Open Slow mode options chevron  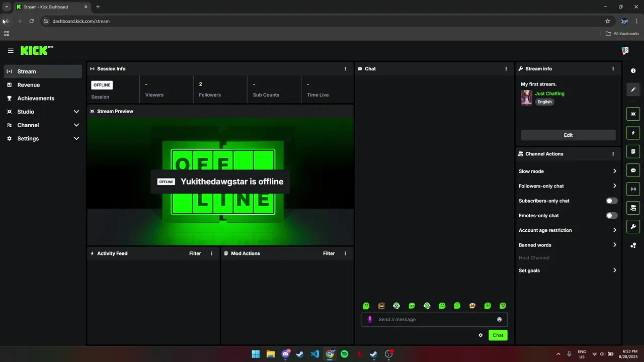click(x=614, y=171)
